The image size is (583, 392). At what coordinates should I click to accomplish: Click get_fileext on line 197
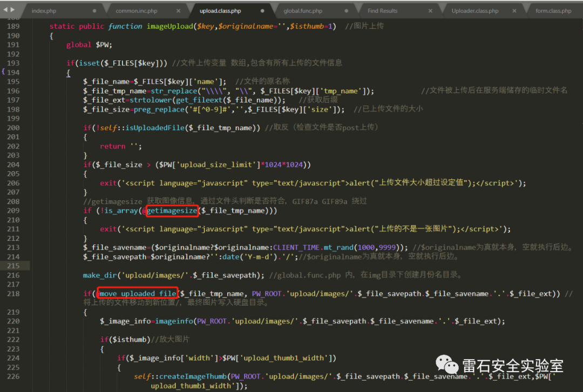click(x=199, y=100)
